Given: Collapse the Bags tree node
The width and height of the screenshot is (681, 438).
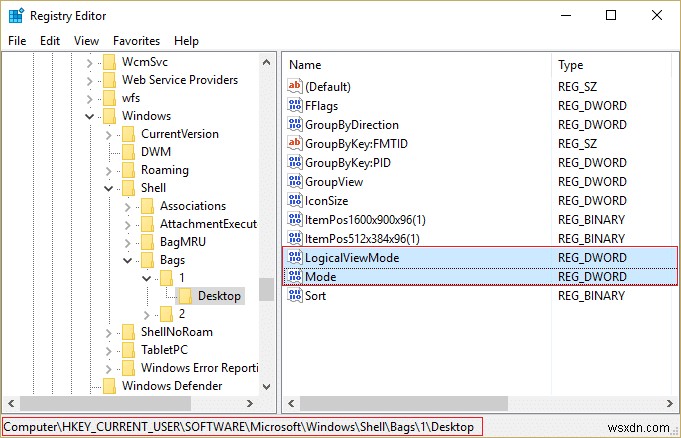Looking at the screenshot, I should 129,260.
